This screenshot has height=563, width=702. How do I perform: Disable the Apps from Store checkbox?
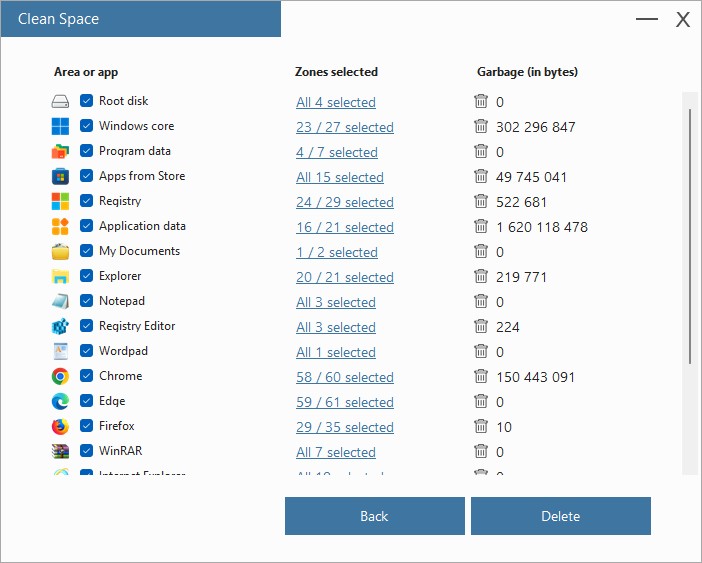86,176
